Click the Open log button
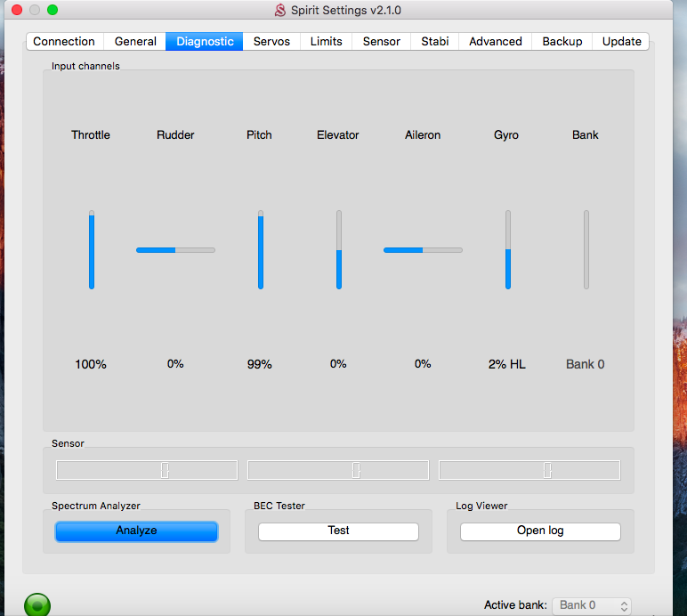 point(540,531)
